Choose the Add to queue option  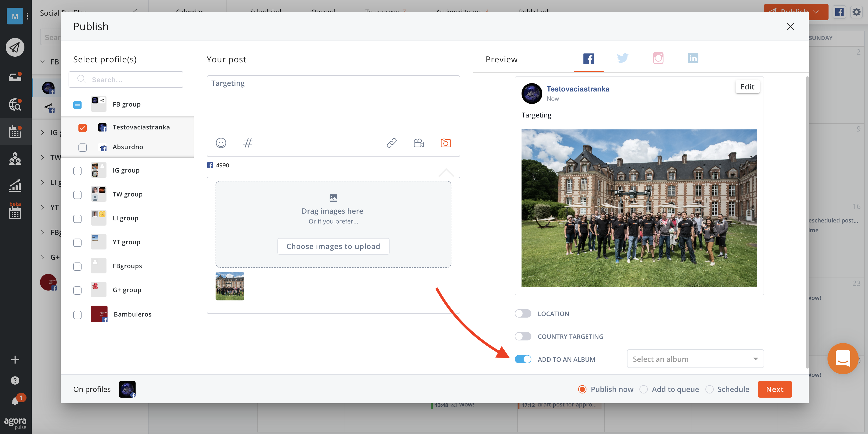click(x=644, y=390)
